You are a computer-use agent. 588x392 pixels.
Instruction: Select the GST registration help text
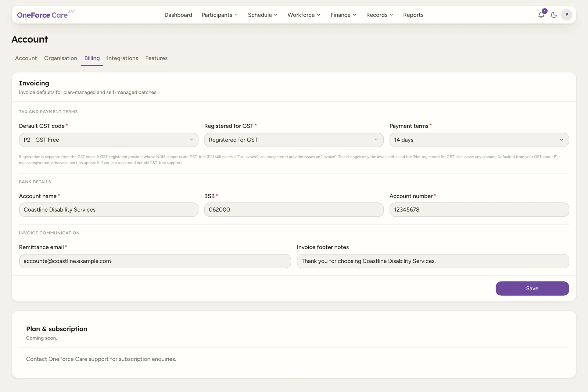point(288,160)
